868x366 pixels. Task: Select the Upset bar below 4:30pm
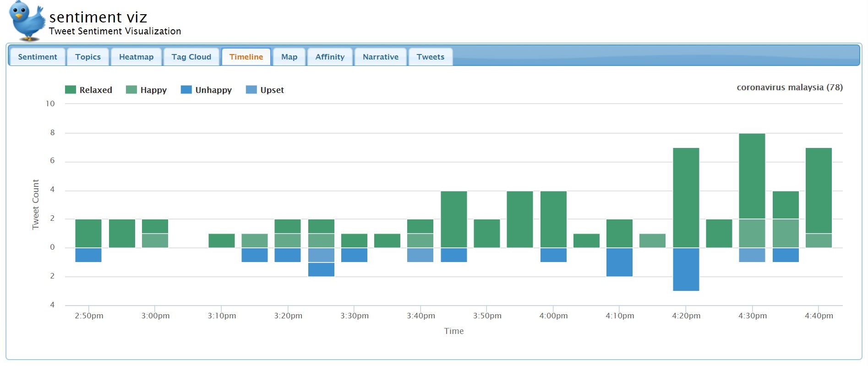click(x=752, y=255)
